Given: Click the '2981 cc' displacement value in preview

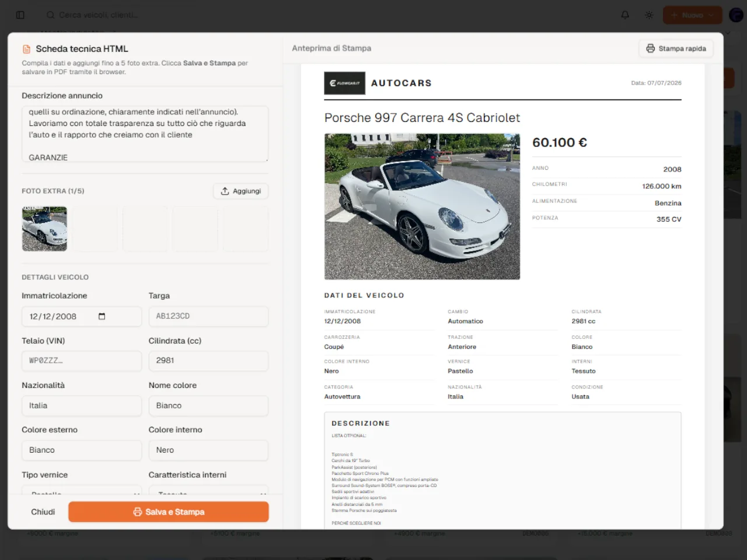Looking at the screenshot, I should [x=584, y=321].
